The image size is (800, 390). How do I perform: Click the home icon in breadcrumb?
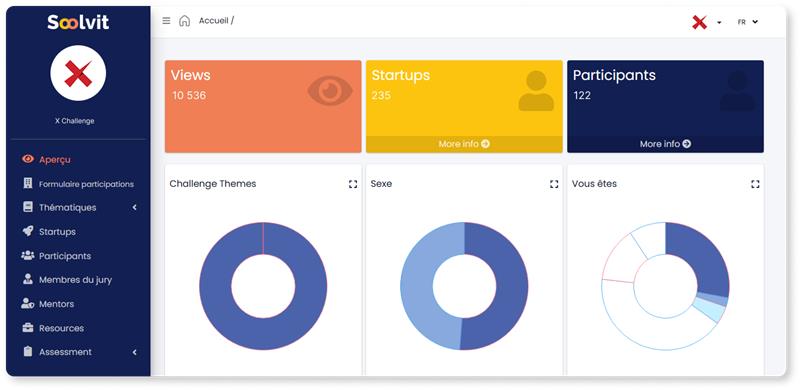click(184, 21)
